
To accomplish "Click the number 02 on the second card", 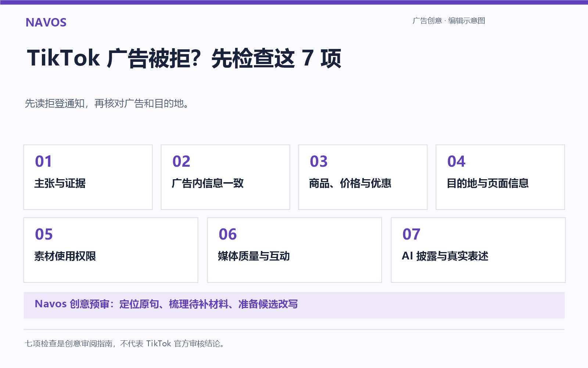I will tap(181, 162).
